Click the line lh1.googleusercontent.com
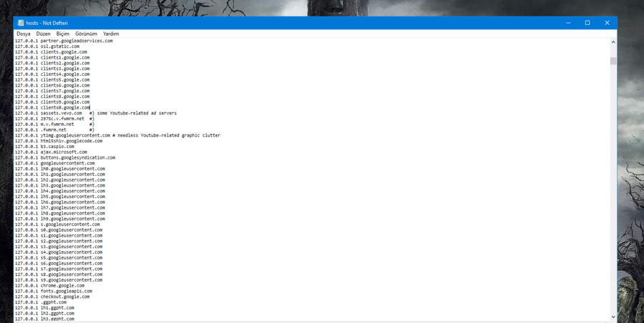The width and height of the screenshot is (644, 323). (x=60, y=174)
